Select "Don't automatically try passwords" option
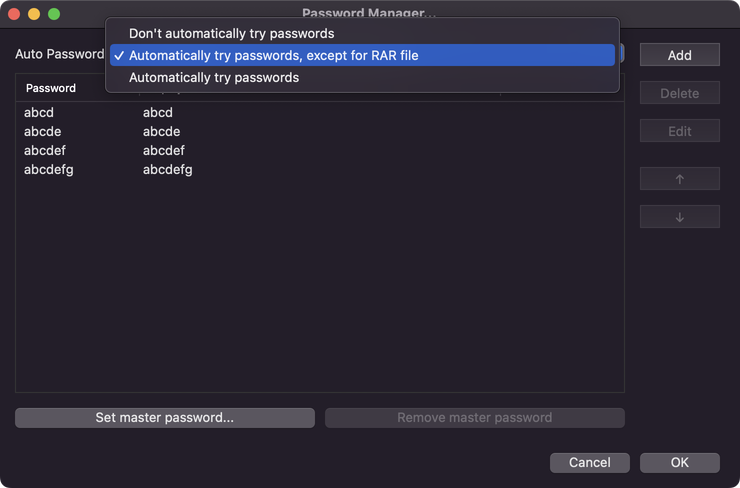Viewport: 740px width, 488px height. [231, 33]
